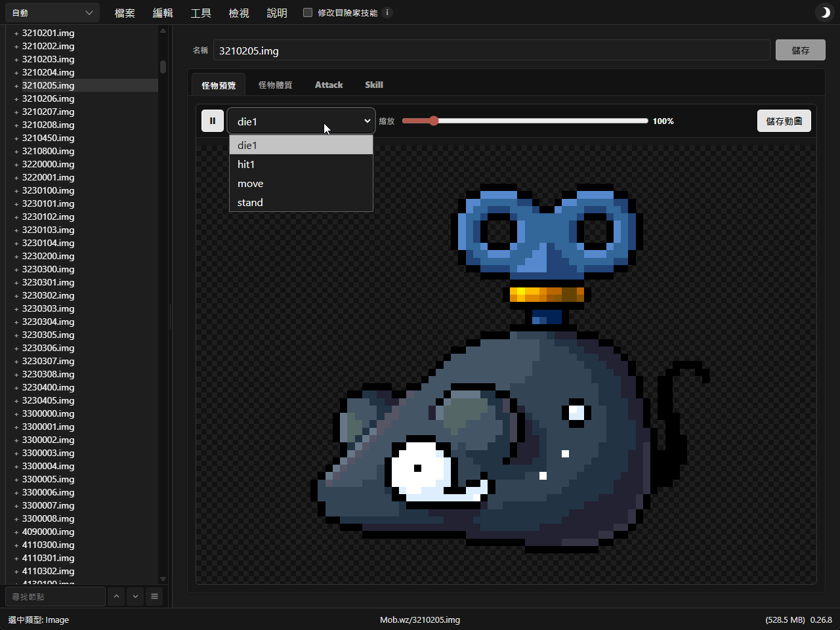Viewport: 840px width, 630px height.
Task: Select 3230200.img in the tree
Action: click(48, 256)
